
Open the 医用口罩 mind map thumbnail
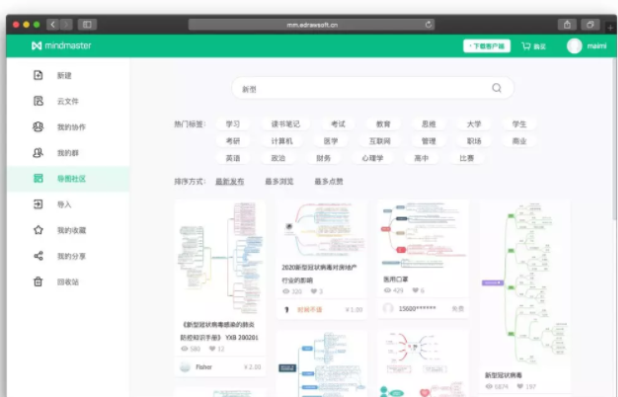click(423, 235)
